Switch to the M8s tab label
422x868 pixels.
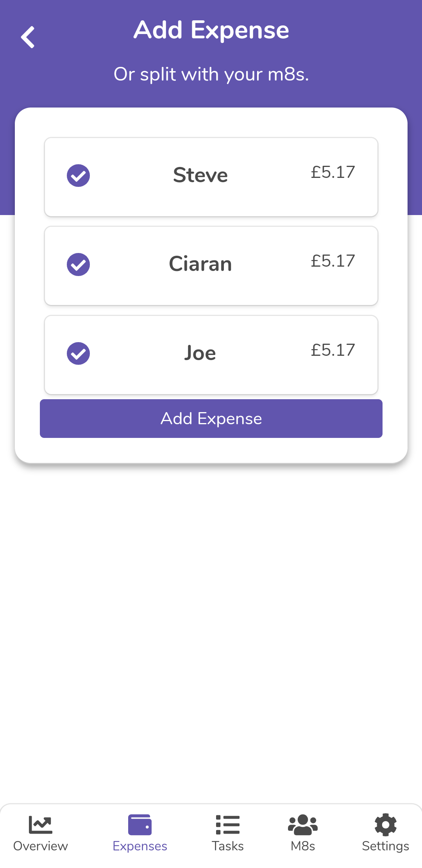click(303, 846)
